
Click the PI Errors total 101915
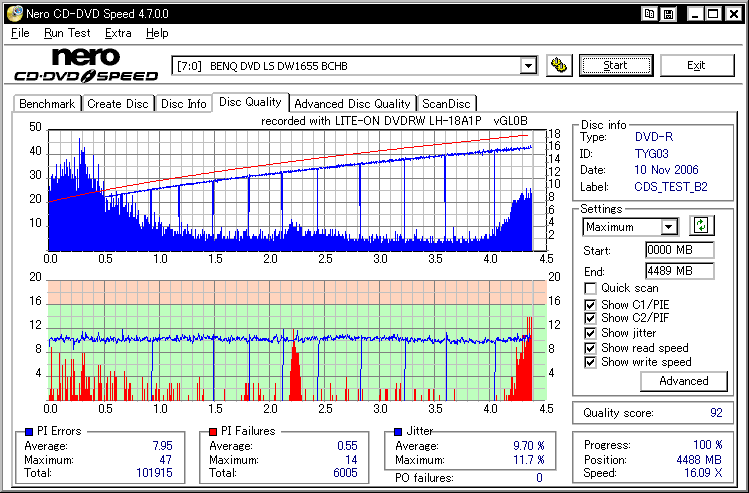click(x=154, y=473)
